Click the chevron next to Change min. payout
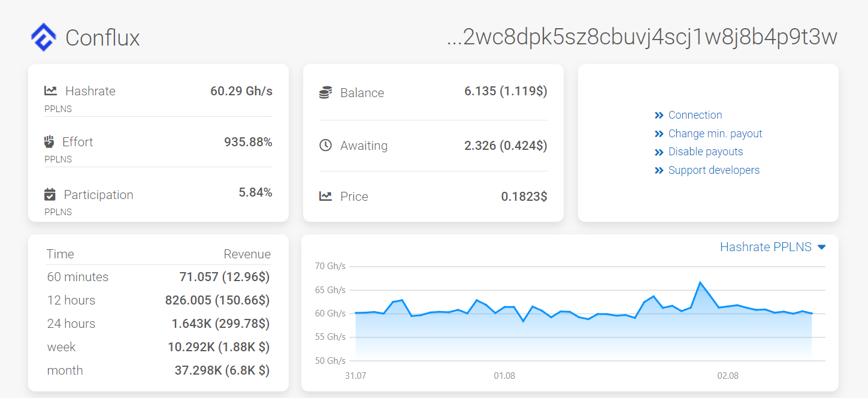Image resolution: width=868 pixels, height=398 pixels. tap(660, 133)
